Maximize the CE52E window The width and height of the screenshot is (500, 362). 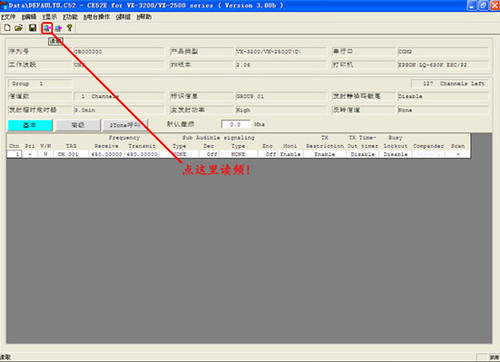pos(483,6)
